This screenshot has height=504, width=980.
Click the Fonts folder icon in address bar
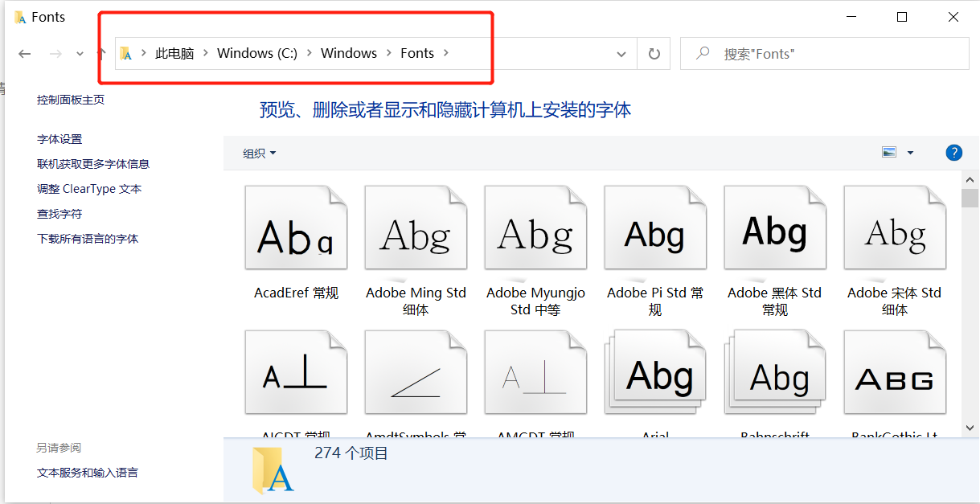pos(126,53)
